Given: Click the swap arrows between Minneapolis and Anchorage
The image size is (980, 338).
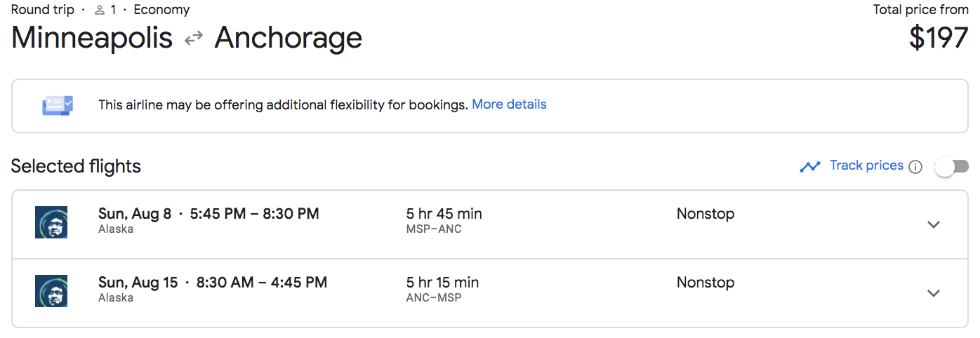Looking at the screenshot, I should click(x=194, y=39).
